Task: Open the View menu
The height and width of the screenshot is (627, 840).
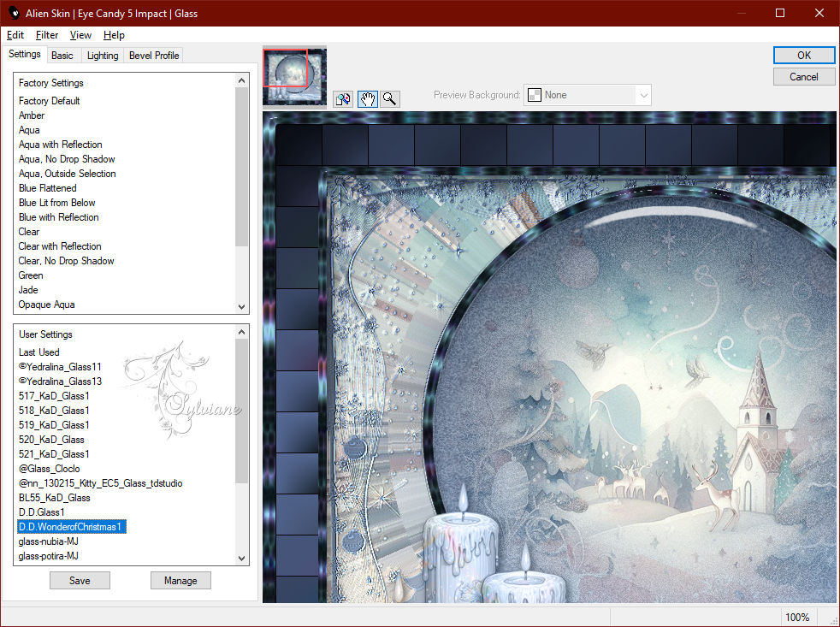Action: (81, 35)
